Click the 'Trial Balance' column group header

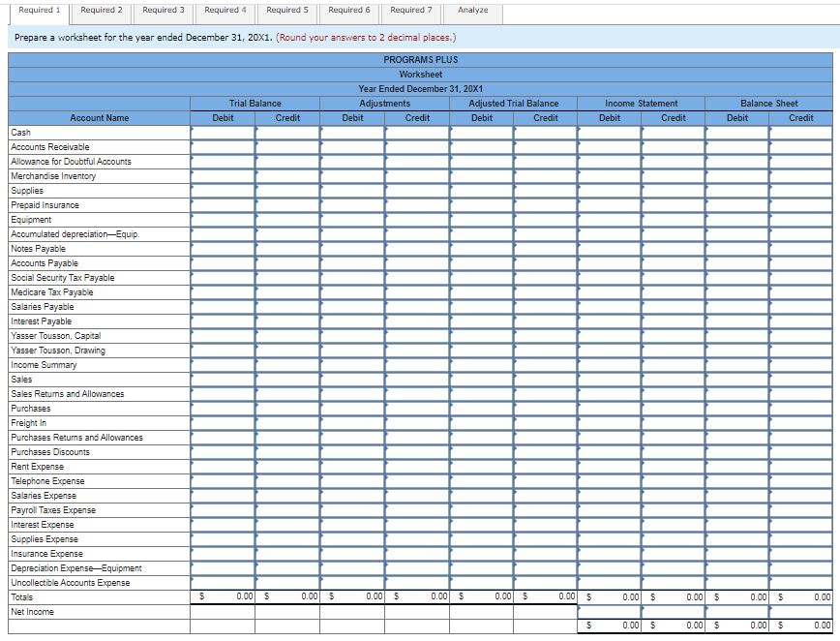point(255,104)
